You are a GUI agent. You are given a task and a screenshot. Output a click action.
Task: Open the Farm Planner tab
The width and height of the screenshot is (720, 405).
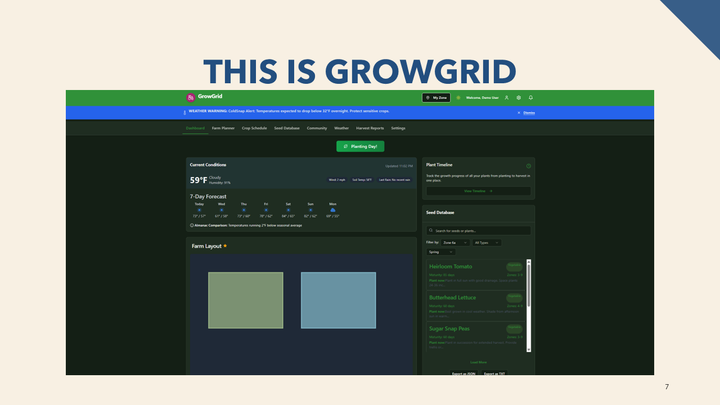point(223,128)
